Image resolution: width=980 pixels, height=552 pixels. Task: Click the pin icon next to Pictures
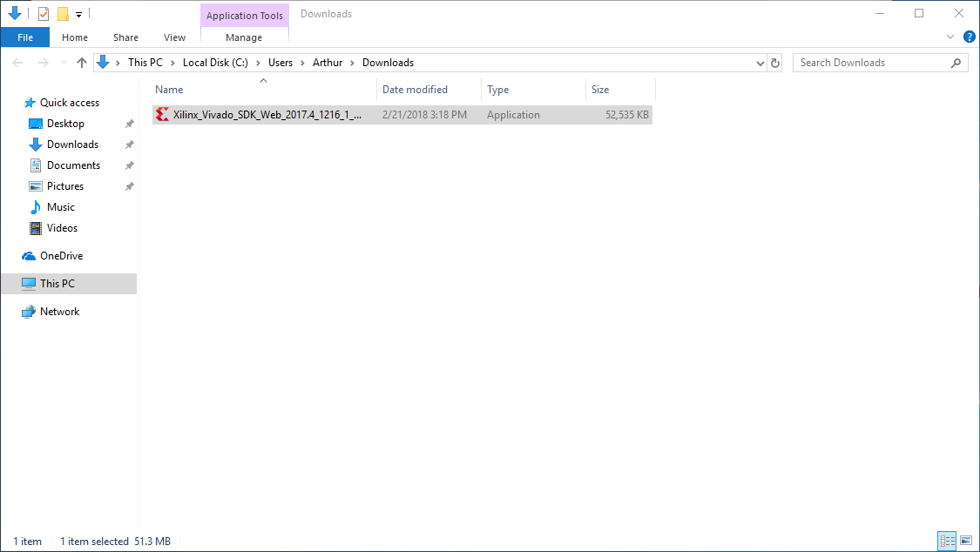coord(130,186)
